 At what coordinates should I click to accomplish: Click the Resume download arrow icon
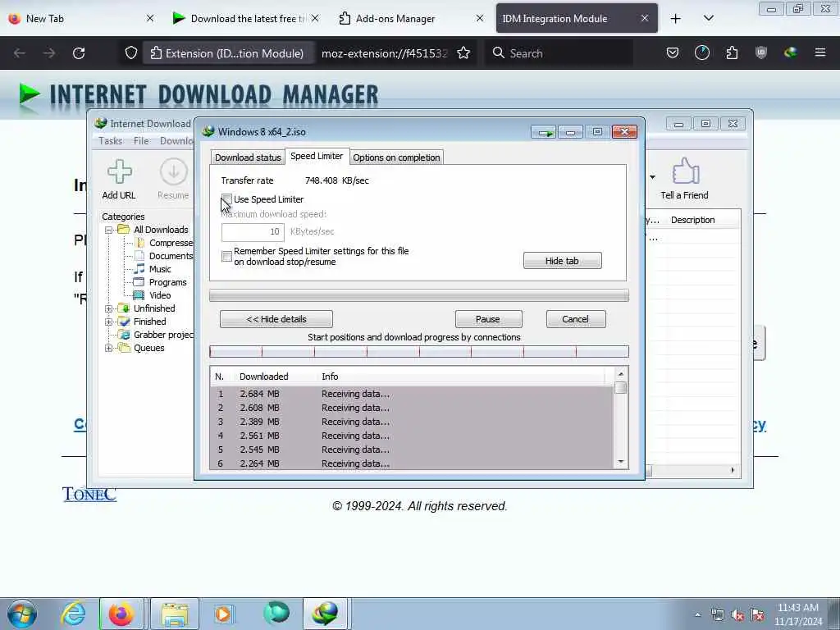[x=173, y=171]
